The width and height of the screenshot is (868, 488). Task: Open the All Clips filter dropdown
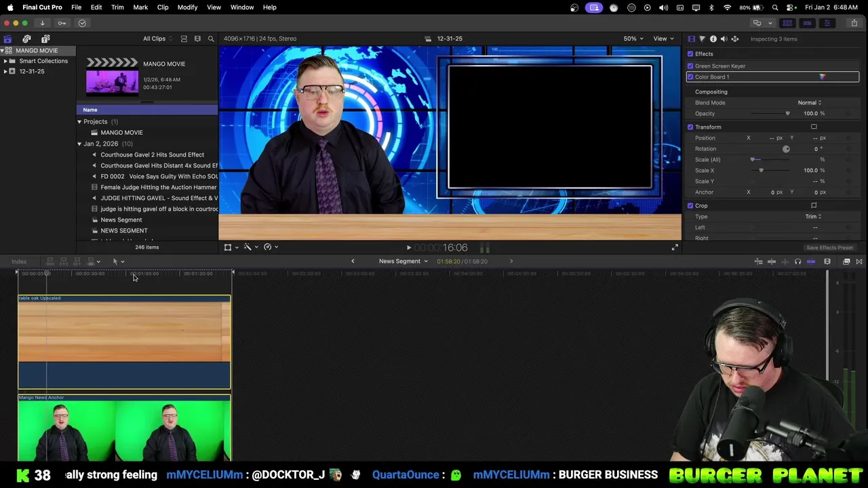pos(157,39)
